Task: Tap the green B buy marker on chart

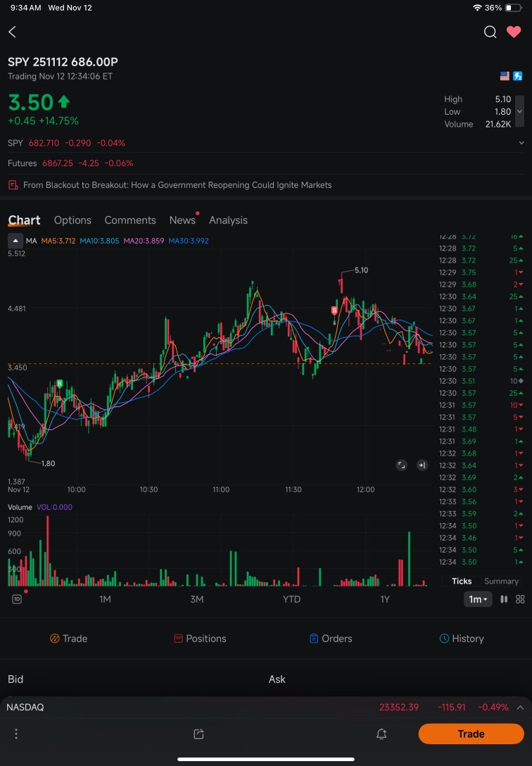Action: (x=60, y=384)
